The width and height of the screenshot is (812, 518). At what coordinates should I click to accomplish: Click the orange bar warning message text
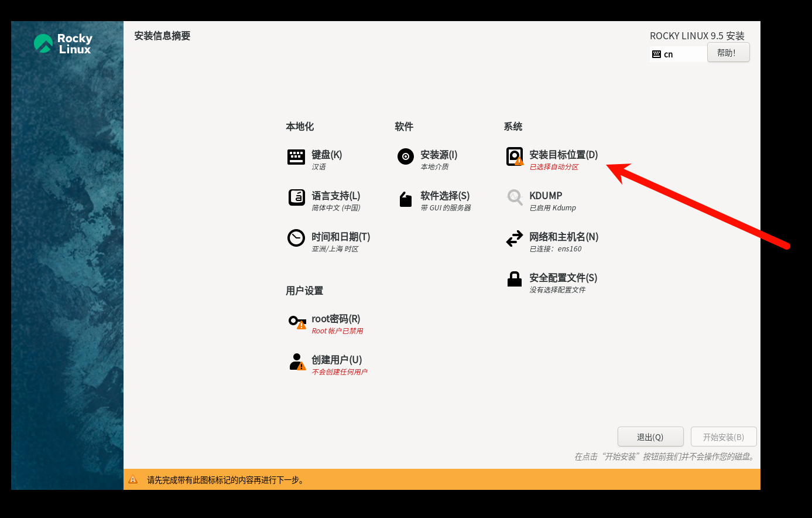[226, 480]
